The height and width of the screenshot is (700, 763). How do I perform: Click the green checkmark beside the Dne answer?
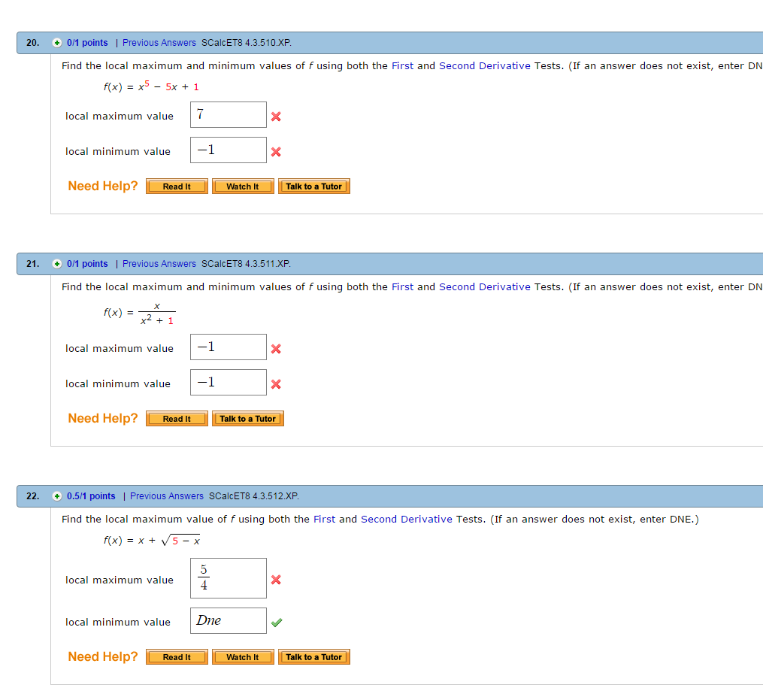[x=276, y=621]
